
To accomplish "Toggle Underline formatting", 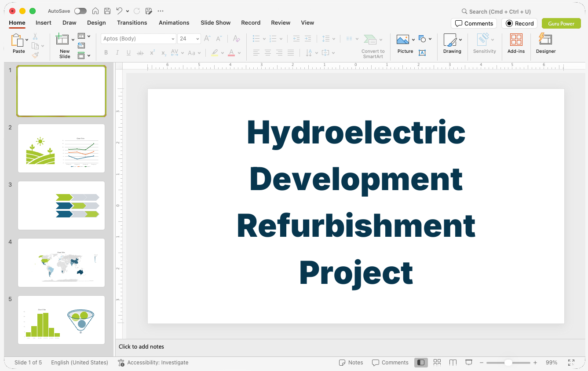I will 128,53.
